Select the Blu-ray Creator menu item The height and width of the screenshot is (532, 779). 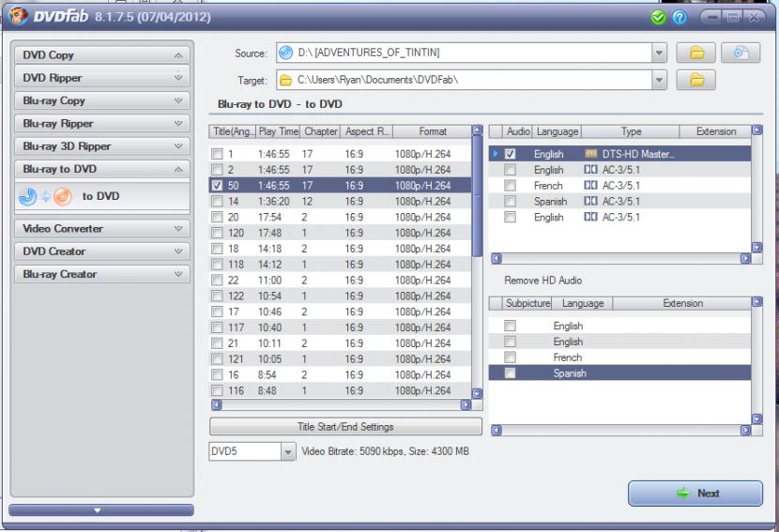pos(103,274)
